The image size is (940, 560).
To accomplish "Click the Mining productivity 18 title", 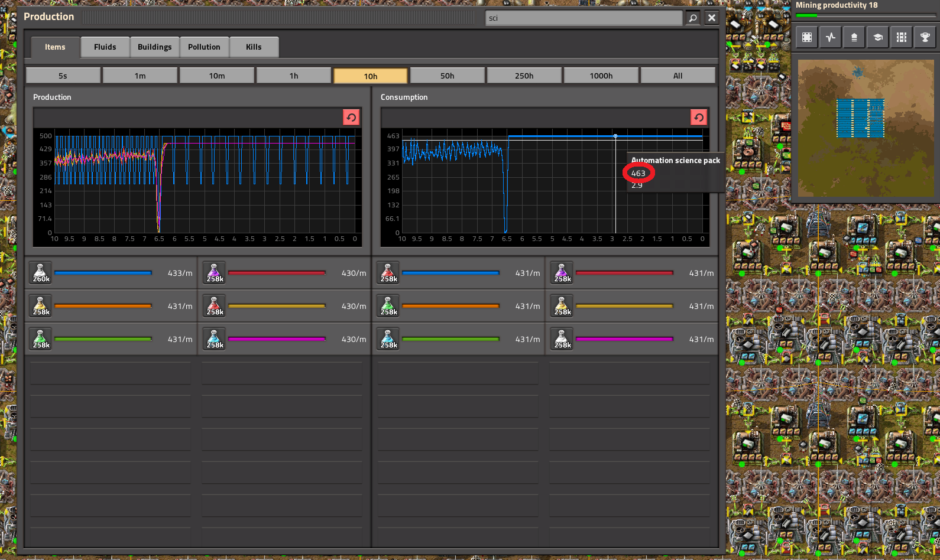I will [837, 5].
